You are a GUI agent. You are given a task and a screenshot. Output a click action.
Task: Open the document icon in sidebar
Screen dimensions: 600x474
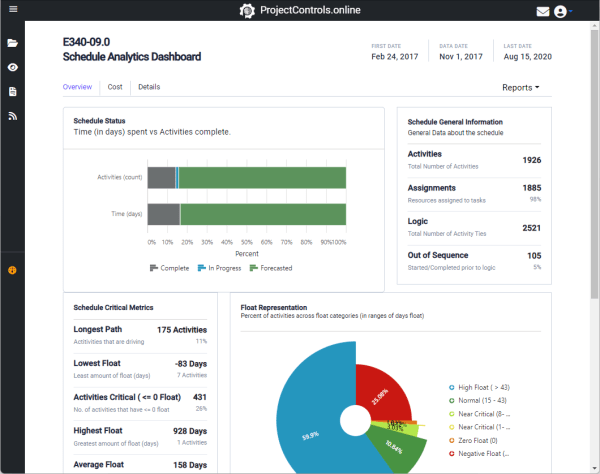pyautogui.click(x=13, y=91)
